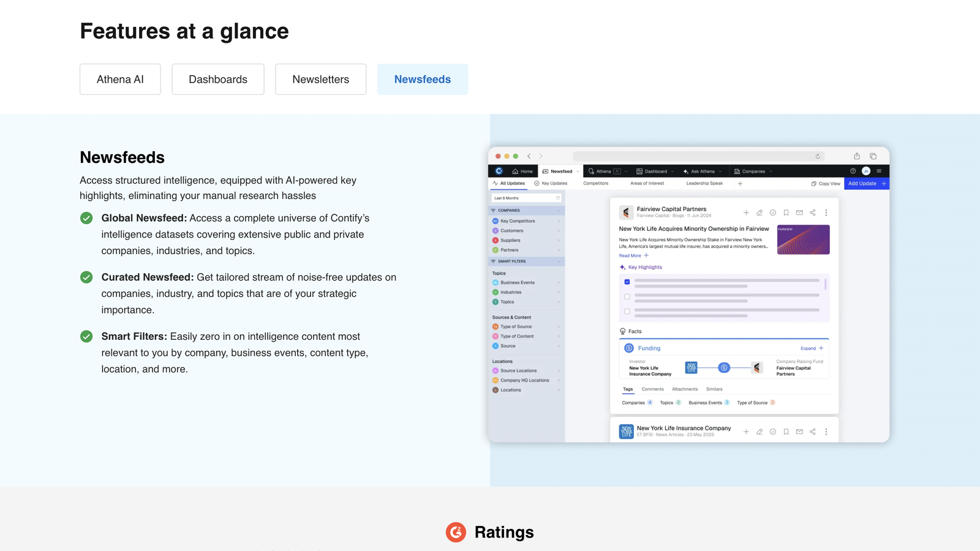Open the hamburger menu icon

click(x=879, y=171)
